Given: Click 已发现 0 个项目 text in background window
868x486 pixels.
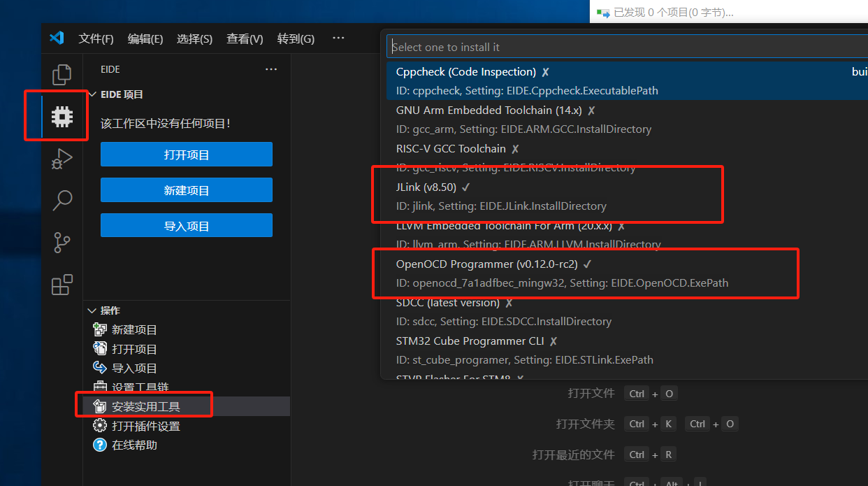Looking at the screenshot, I should tap(674, 13).
